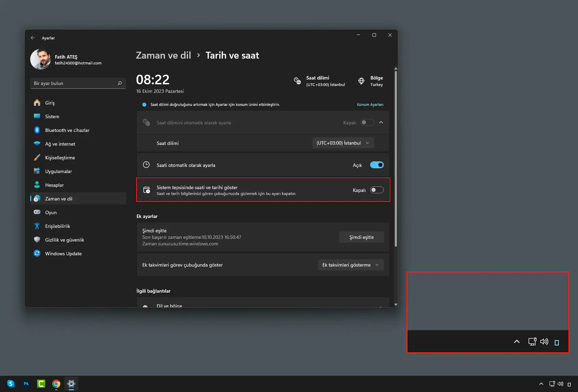Open the Saat dilimi dropdown
The image size is (578, 392).
(x=343, y=143)
